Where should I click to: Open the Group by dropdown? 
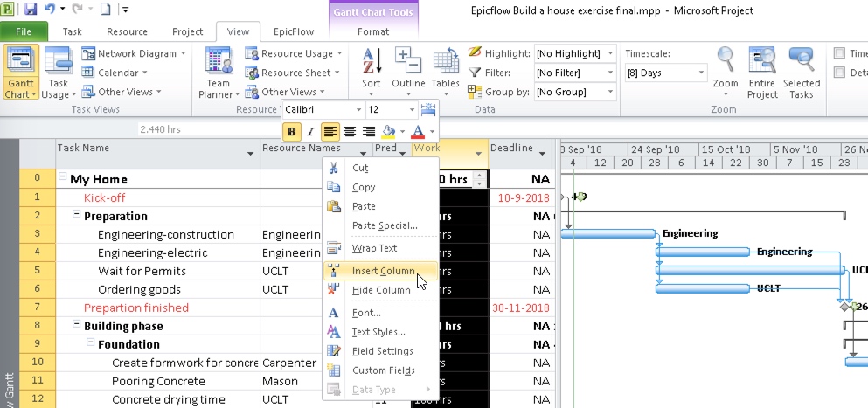coord(611,92)
